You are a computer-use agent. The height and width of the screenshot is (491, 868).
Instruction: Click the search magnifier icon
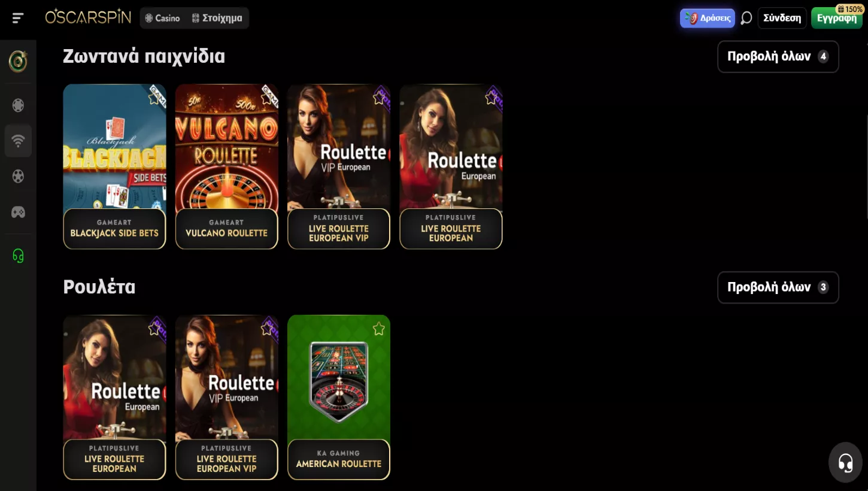pos(746,18)
